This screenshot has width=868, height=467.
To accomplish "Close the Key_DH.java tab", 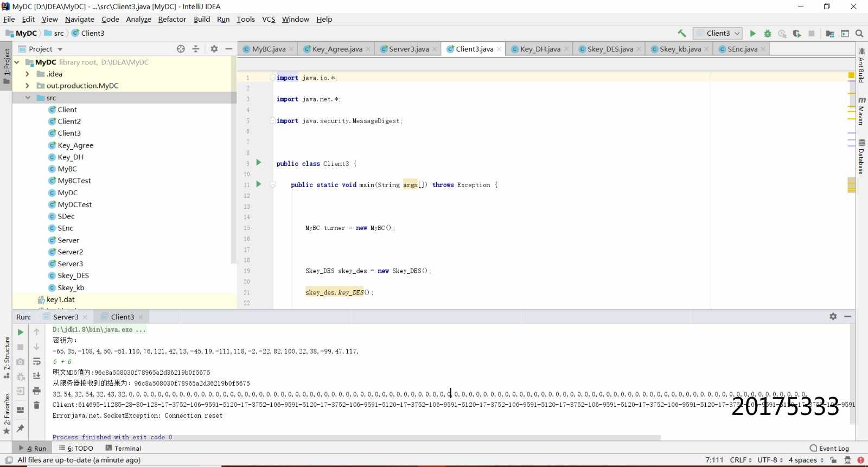I will [x=566, y=49].
